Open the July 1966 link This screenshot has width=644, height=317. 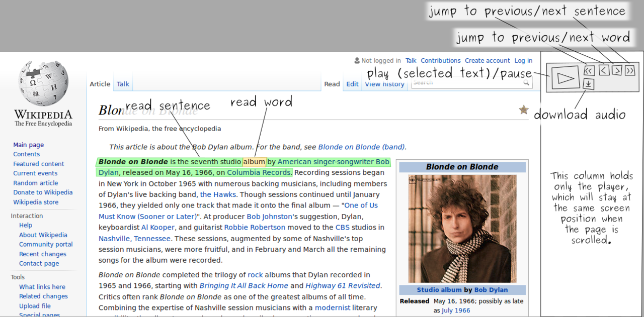pos(456,310)
